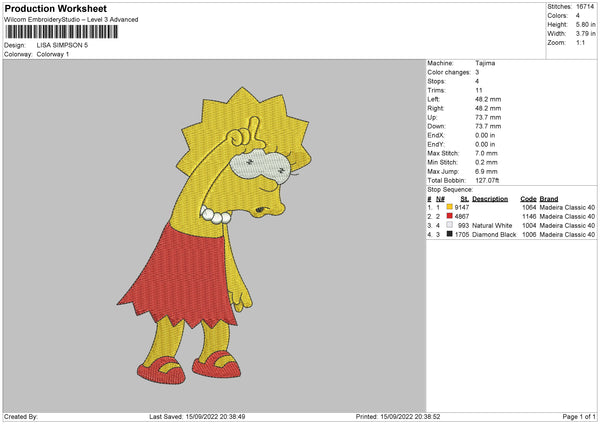Screen dimensions: 600x424
Task: Click the 'Right:' extent label
Action: click(435, 108)
